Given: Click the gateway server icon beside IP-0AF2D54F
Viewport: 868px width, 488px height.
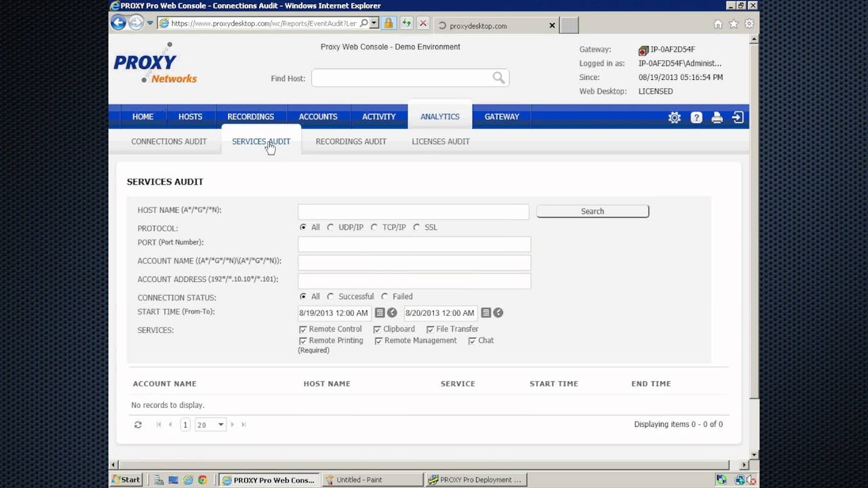Looking at the screenshot, I should [644, 50].
